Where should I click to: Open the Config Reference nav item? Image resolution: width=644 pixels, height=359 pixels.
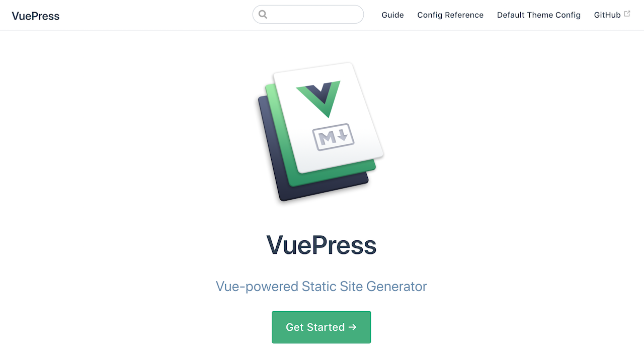(450, 15)
